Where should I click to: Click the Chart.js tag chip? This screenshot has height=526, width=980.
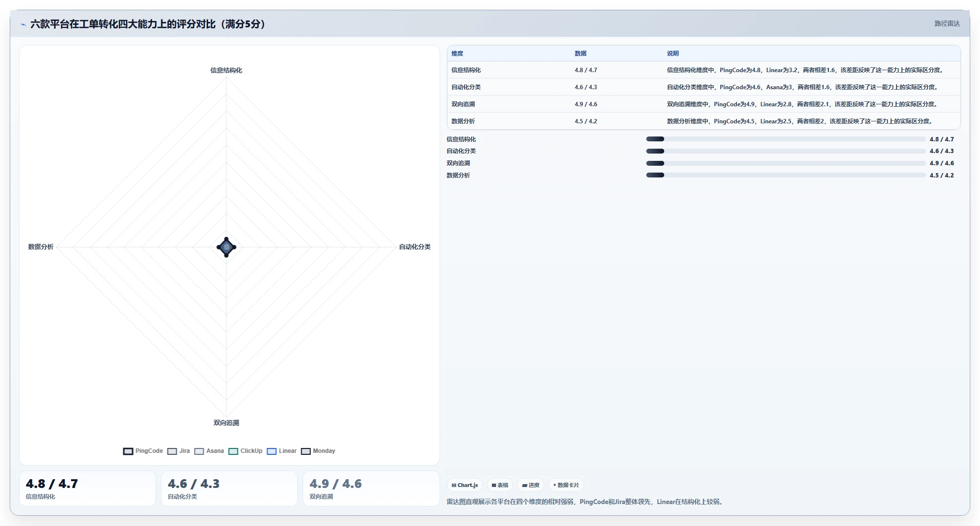click(x=464, y=485)
